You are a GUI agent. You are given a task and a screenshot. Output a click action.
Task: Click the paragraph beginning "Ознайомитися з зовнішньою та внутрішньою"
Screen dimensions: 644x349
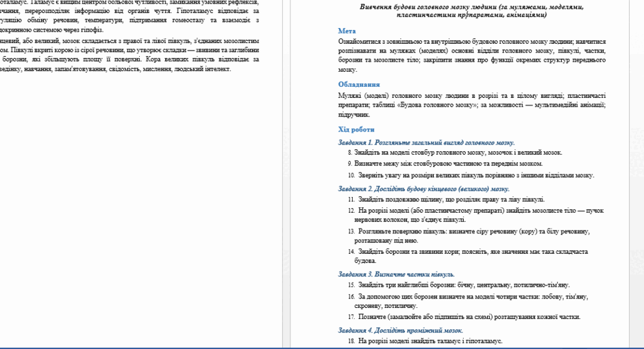click(471, 55)
